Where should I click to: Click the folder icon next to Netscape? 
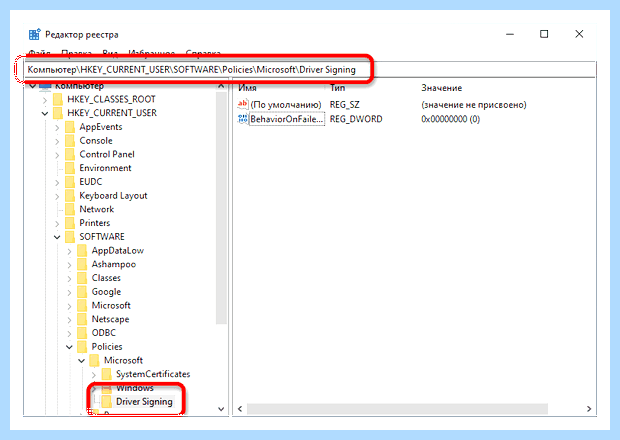coord(82,319)
